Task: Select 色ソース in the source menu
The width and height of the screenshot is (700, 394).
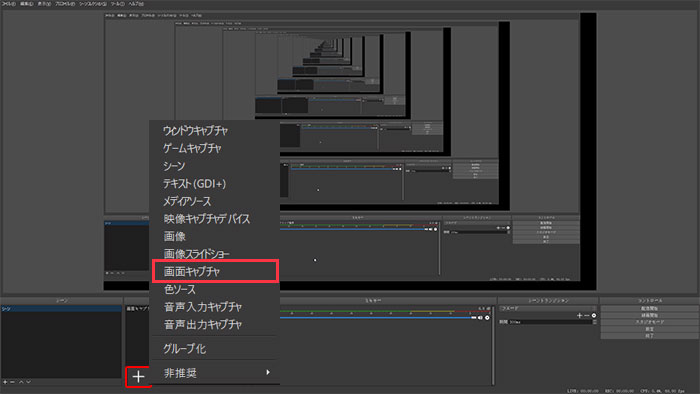Action: pyautogui.click(x=179, y=289)
